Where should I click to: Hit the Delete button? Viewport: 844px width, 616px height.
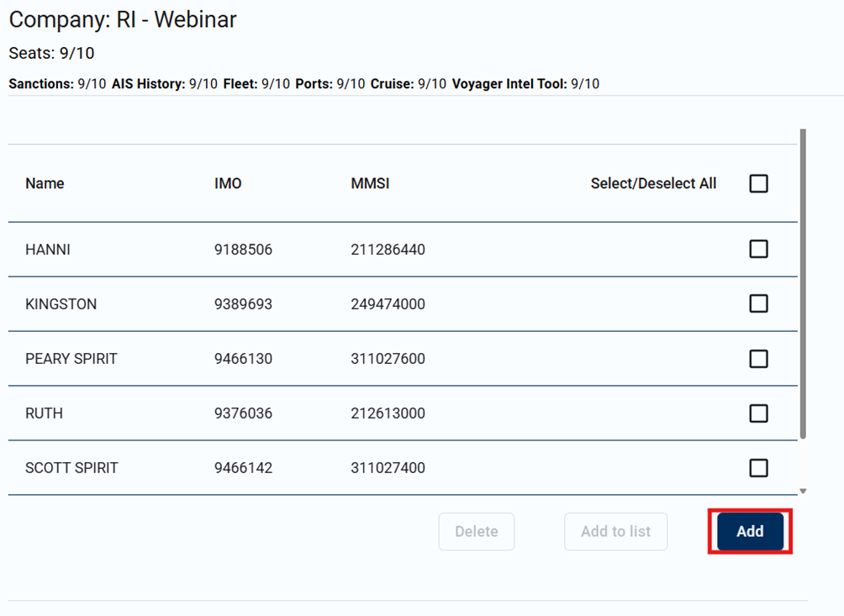[x=476, y=531]
